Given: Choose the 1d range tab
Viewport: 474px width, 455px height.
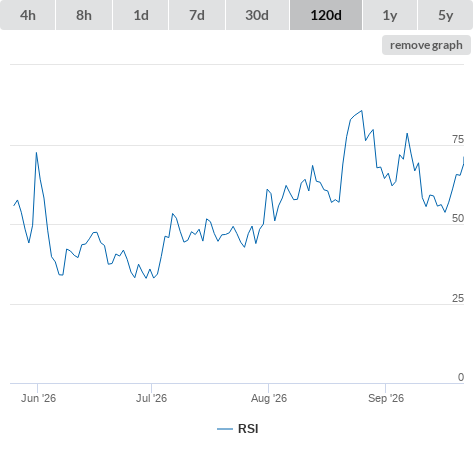Looking at the screenshot, I should point(141,15).
